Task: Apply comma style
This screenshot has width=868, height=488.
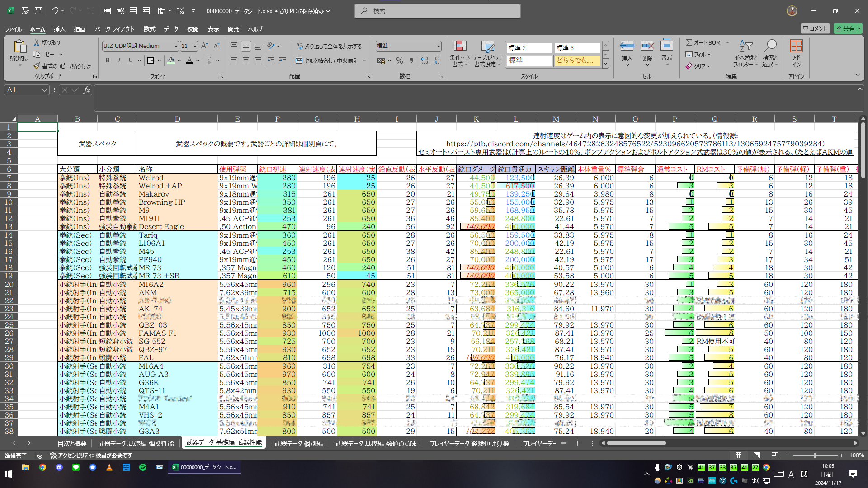Action: 411,61
